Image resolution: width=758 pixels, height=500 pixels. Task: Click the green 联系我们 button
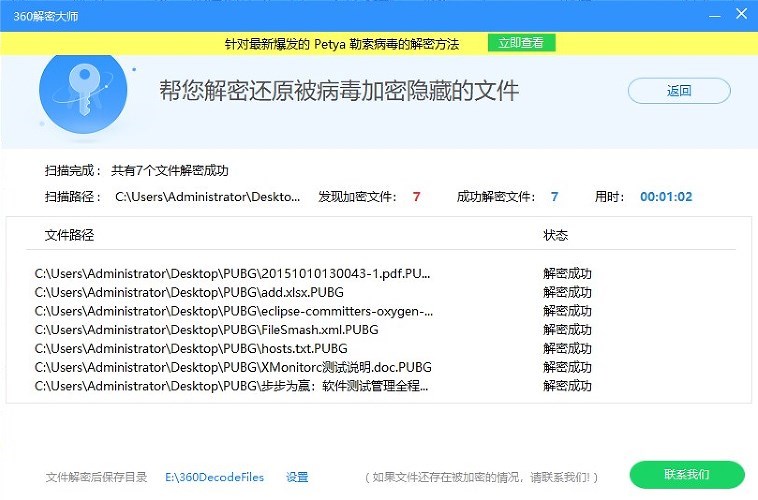pos(686,474)
